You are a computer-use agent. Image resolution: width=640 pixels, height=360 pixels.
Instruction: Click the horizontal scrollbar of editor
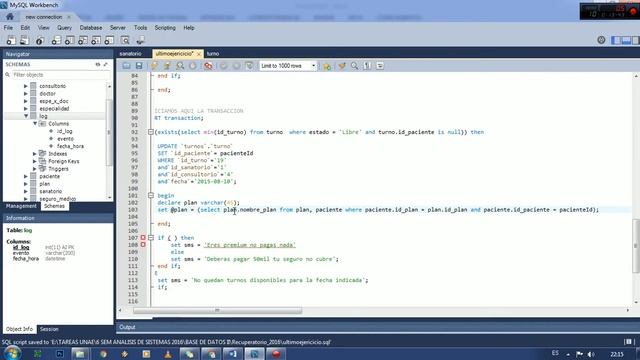(x=217, y=311)
